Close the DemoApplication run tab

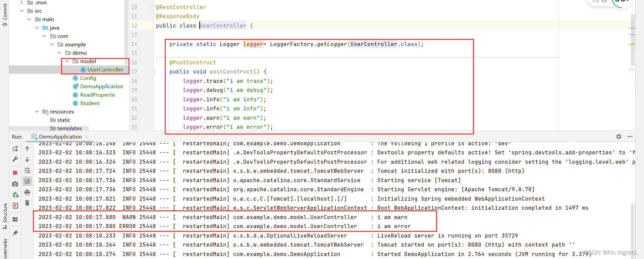pos(87,137)
